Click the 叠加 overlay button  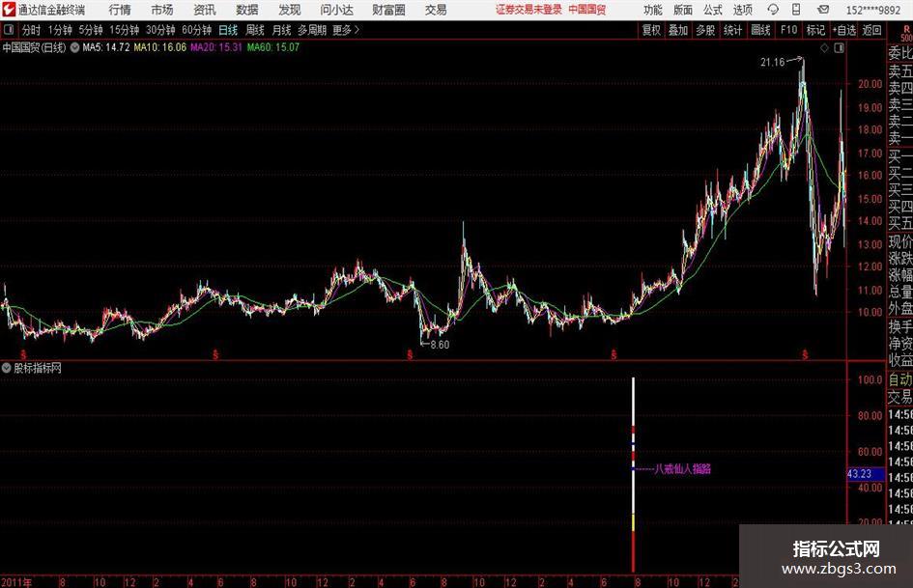click(x=678, y=30)
